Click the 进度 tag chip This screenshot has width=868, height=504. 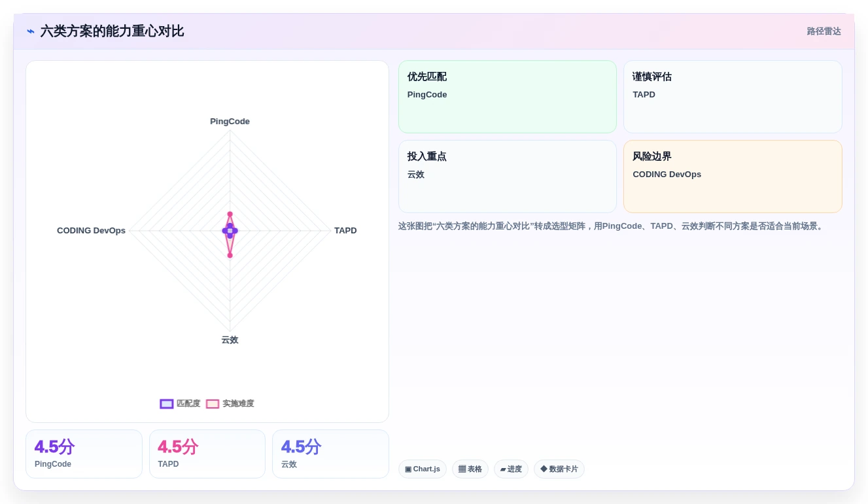pyautogui.click(x=511, y=469)
